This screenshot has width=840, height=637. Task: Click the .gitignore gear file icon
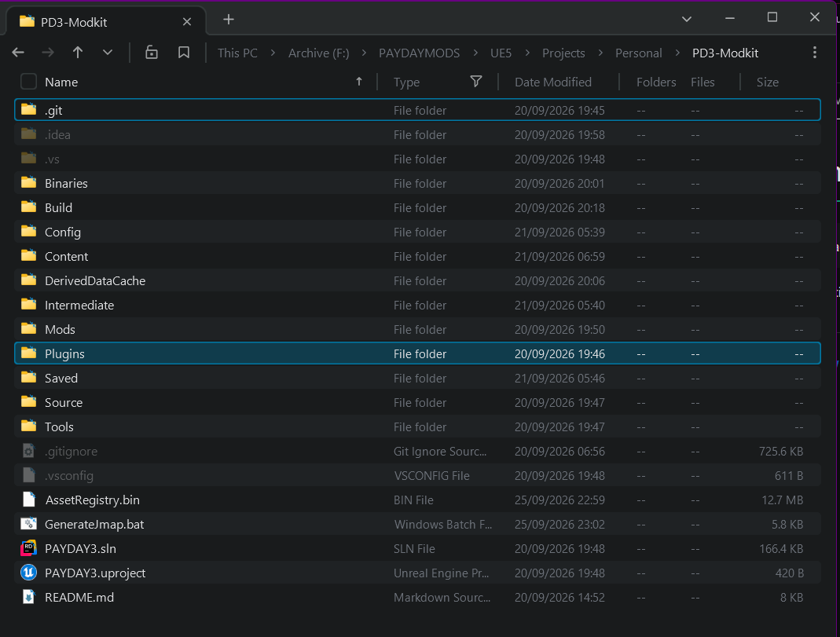(x=28, y=451)
